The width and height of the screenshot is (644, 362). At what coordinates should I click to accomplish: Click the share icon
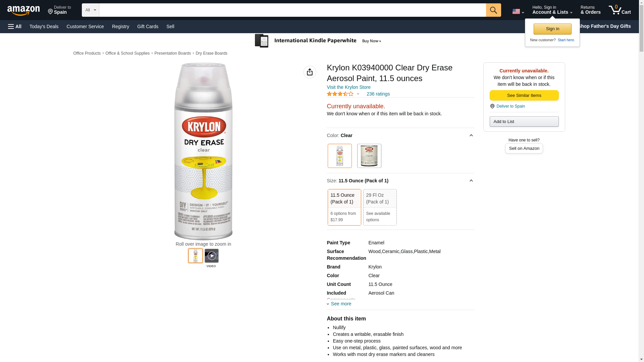310,72
